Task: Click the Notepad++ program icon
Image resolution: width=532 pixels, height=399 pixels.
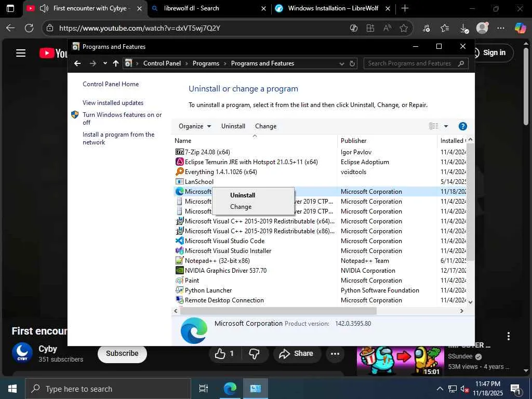Action: [179, 261]
